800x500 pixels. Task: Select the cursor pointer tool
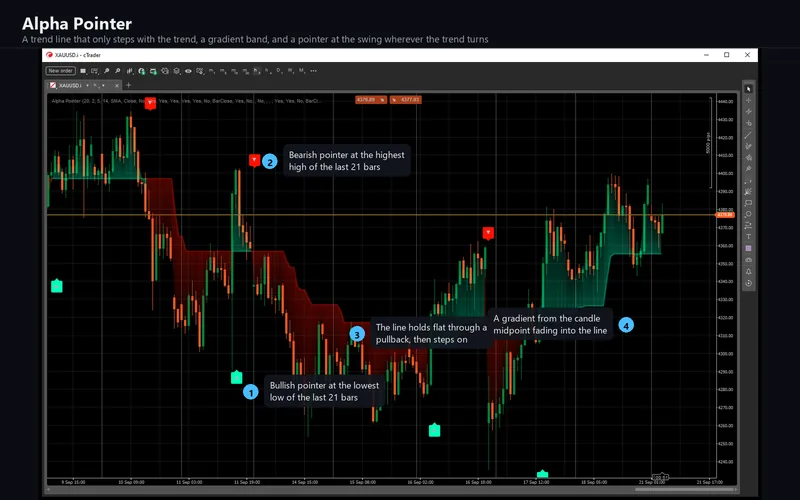coord(748,89)
